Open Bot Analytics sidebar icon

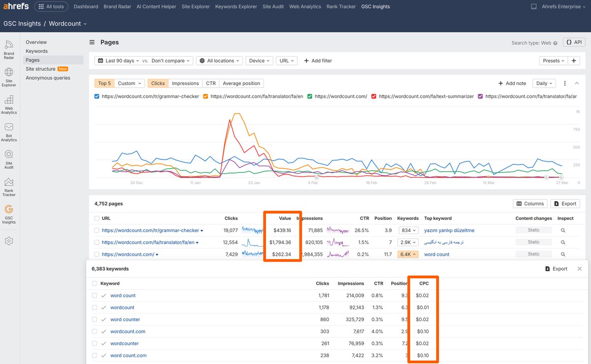[9, 132]
